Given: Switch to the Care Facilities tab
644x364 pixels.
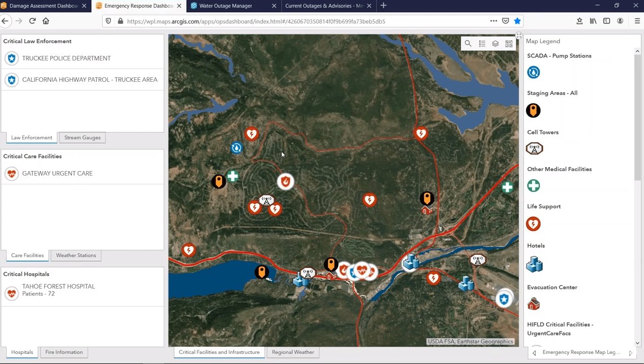Looking at the screenshot, I should (x=27, y=255).
